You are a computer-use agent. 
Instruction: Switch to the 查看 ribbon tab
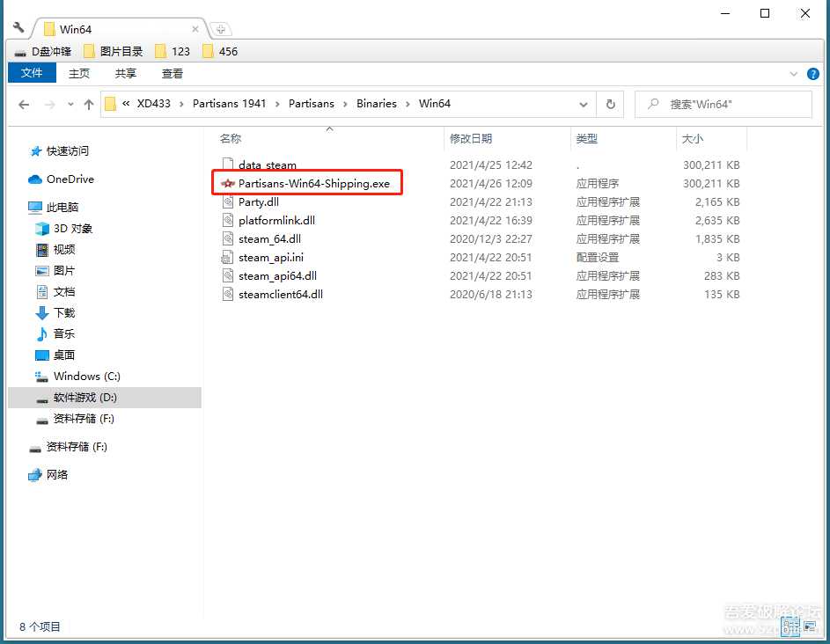pyautogui.click(x=172, y=73)
